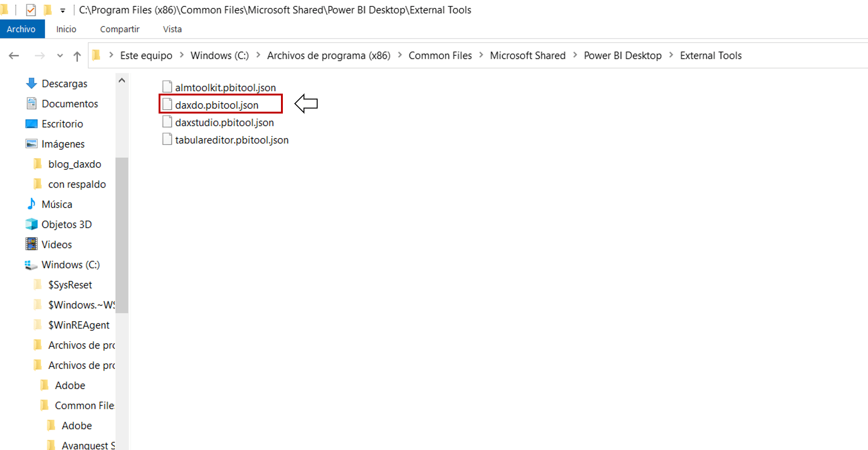Viewport: 868px width, 450px height.
Task: Navigate to Microsoft Shared via the breadcrumb link
Action: (528, 55)
